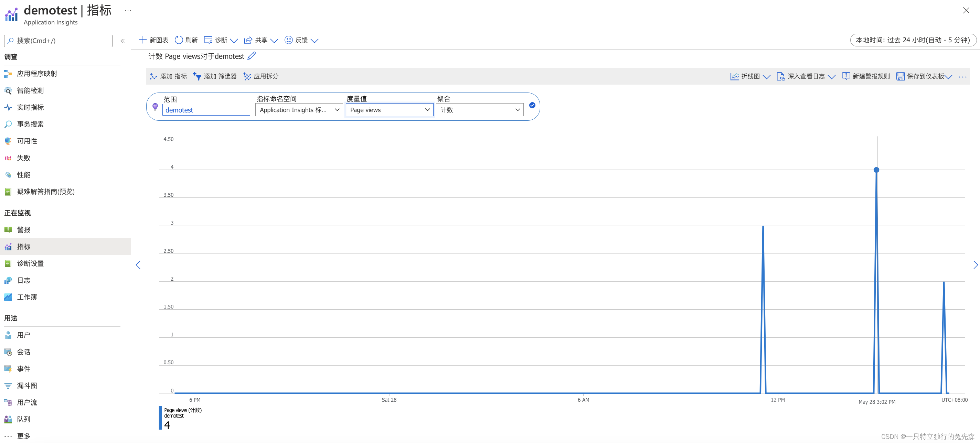Click the sidebar search input box
This screenshot has height=443, width=980.
58,41
